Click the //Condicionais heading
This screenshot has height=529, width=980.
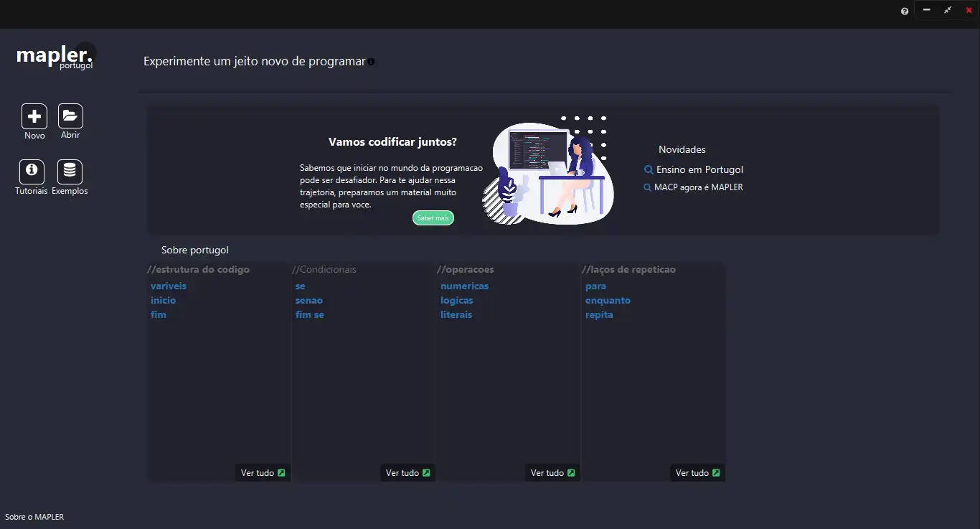[x=324, y=270]
